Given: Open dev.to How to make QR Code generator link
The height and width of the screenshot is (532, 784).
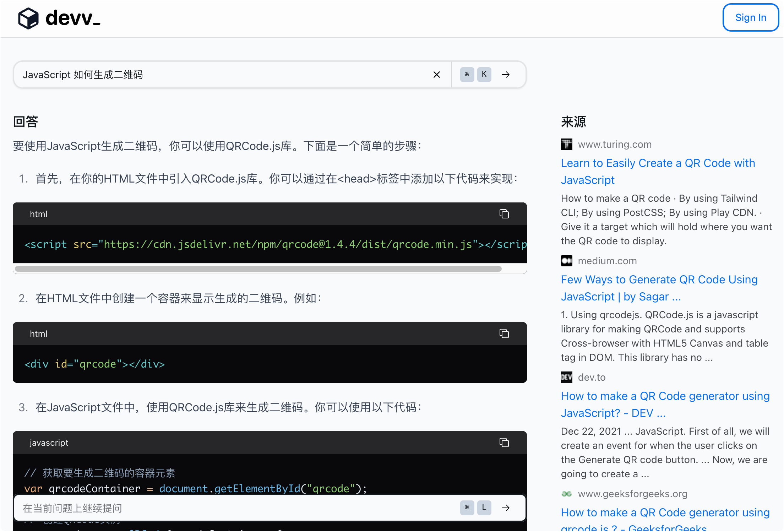Looking at the screenshot, I should pos(665,405).
